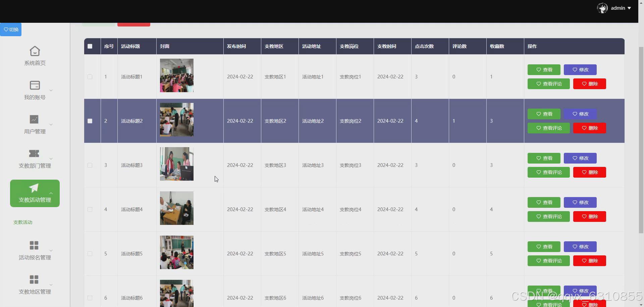Click the 支教部门管理 ticket icon
The height and width of the screenshot is (307, 644).
tap(34, 153)
